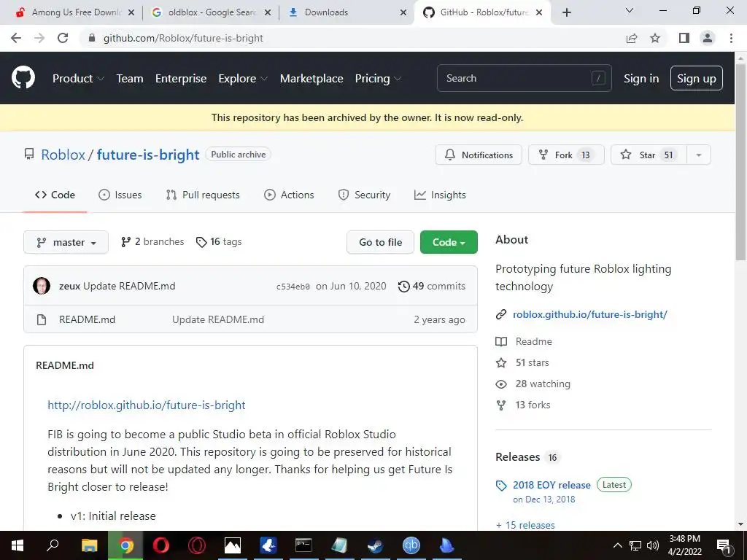The image size is (747, 560).
Task: Go back with the browser back arrow
Action: click(x=16, y=38)
